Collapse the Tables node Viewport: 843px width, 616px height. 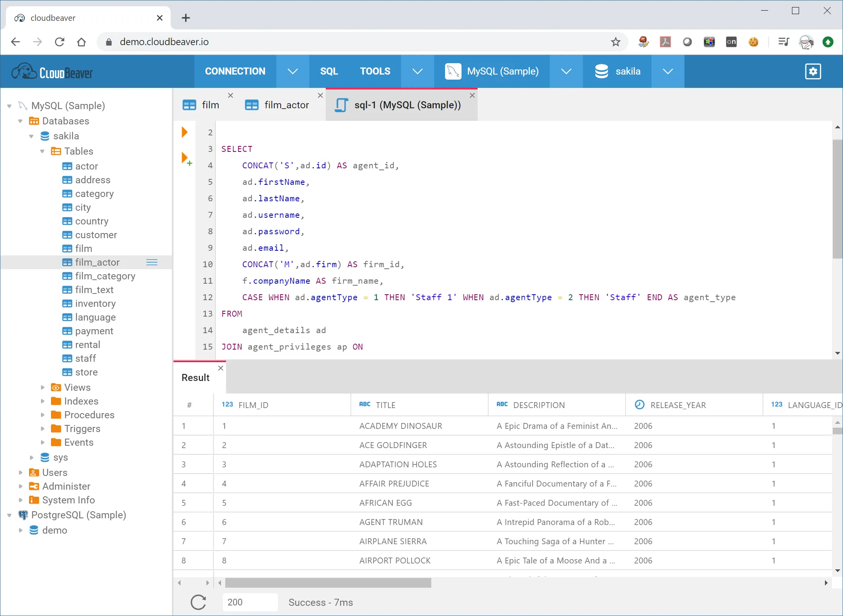[42, 151]
